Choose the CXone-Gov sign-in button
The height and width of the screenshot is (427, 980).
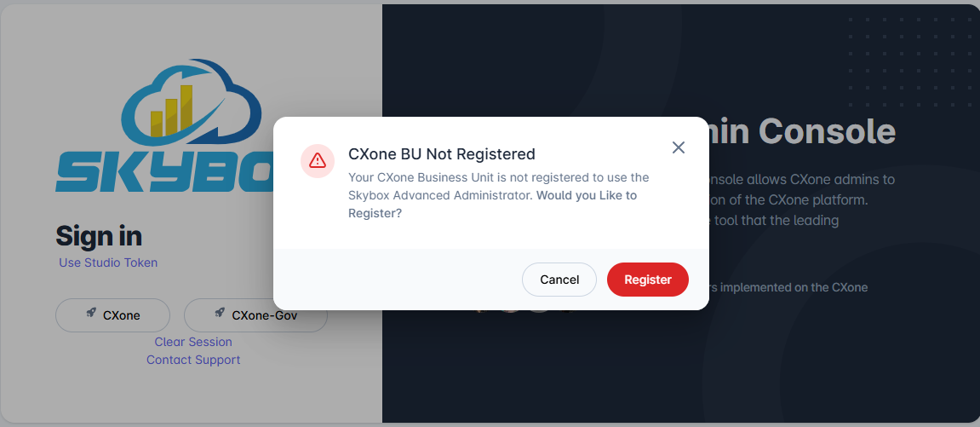pyautogui.click(x=255, y=315)
